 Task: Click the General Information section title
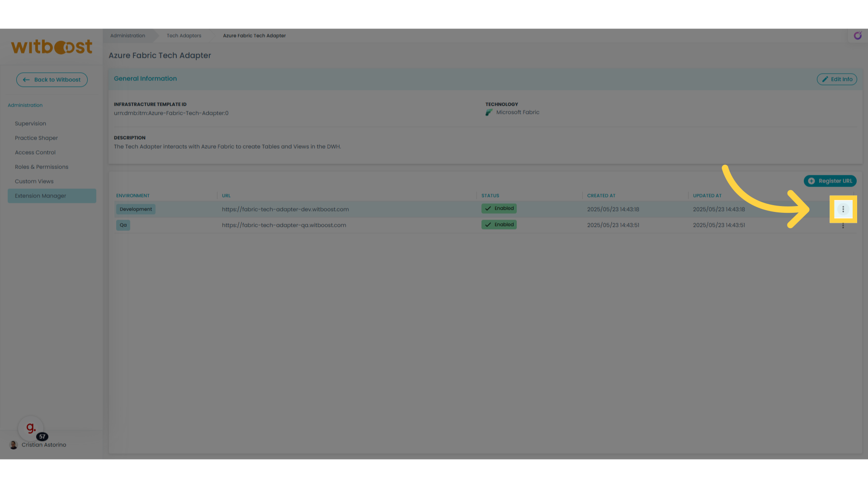point(145,79)
